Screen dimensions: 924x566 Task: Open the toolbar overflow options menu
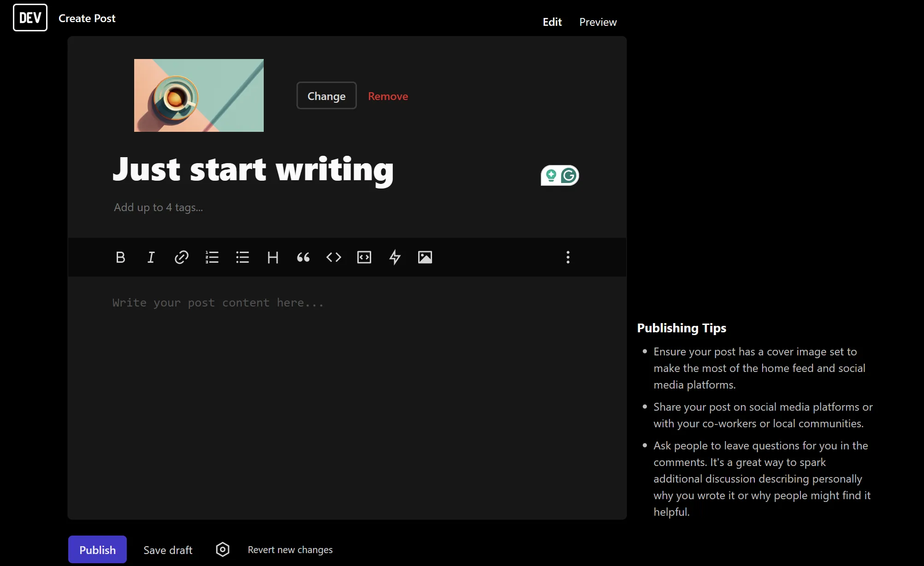tap(568, 257)
